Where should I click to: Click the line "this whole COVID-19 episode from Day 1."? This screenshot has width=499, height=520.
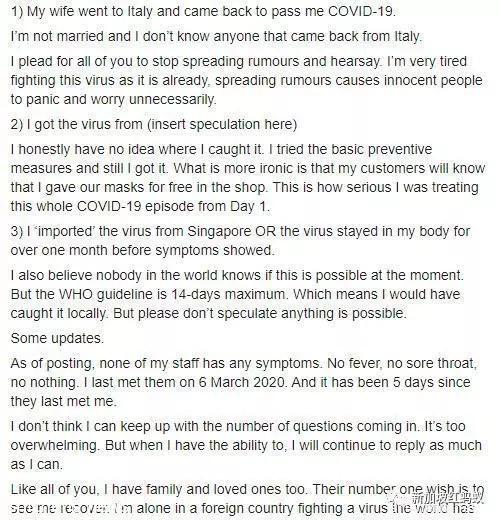click(140, 206)
